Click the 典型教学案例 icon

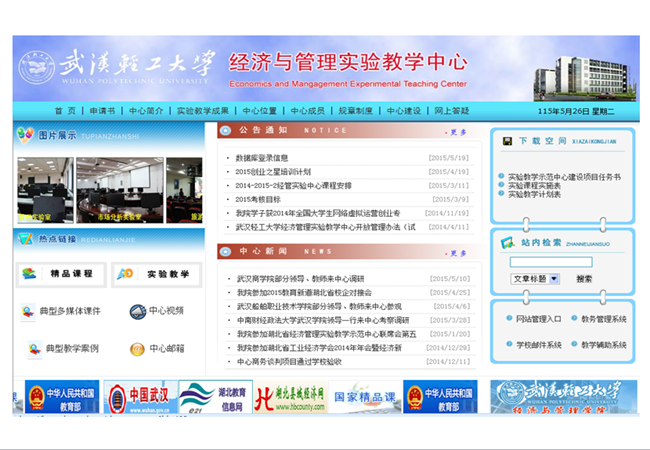(28, 348)
